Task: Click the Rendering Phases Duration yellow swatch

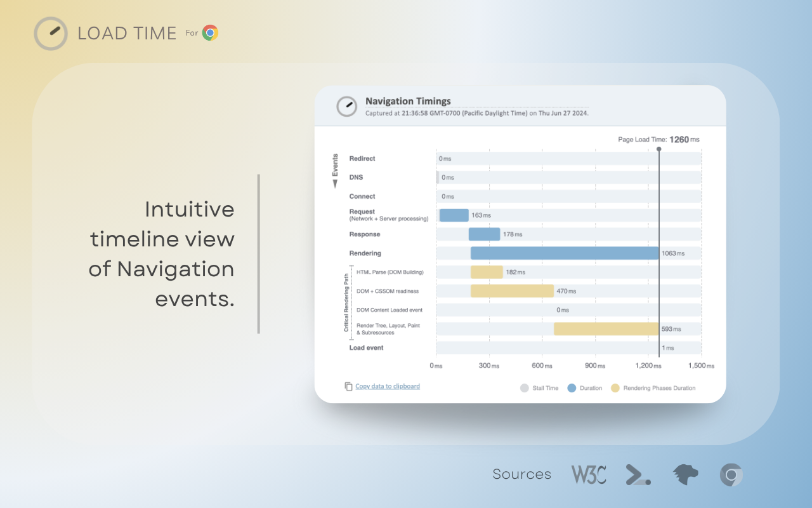Action: click(615, 388)
